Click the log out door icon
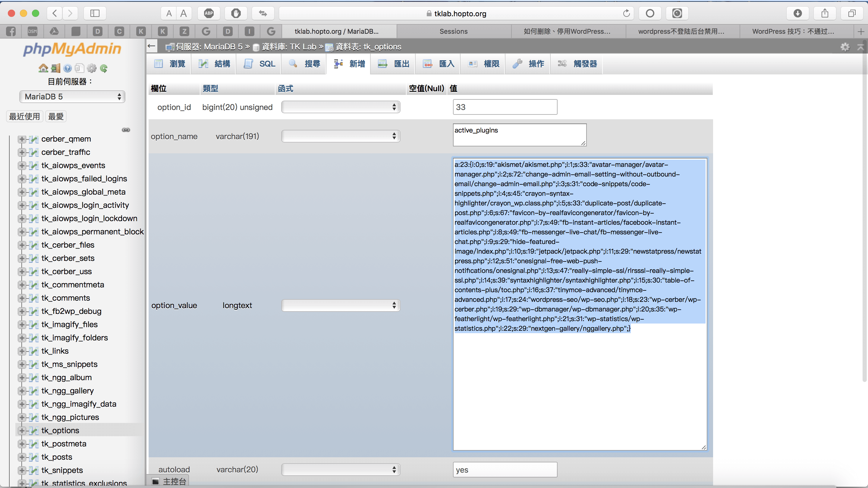 coord(55,68)
